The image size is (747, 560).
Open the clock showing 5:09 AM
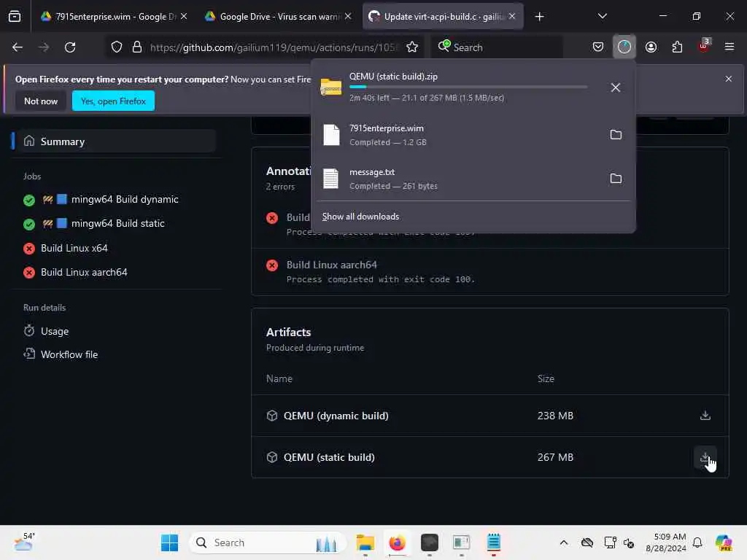pyautogui.click(x=665, y=542)
